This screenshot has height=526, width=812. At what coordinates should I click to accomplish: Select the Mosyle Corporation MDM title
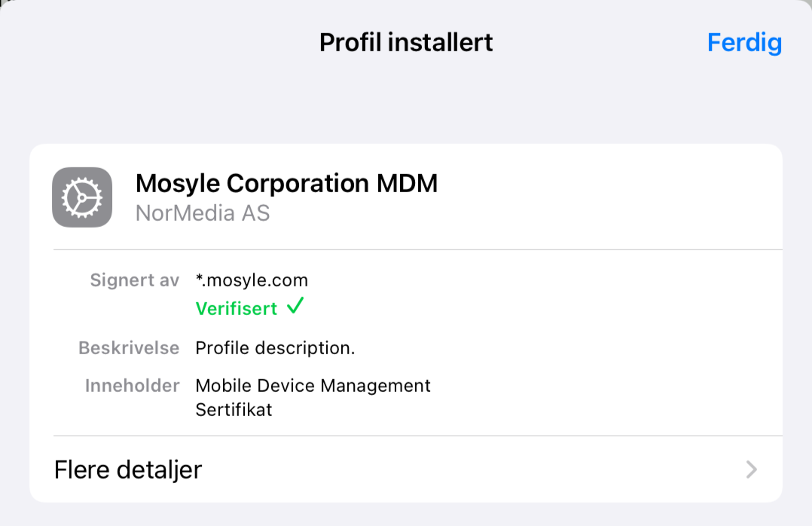click(x=286, y=183)
